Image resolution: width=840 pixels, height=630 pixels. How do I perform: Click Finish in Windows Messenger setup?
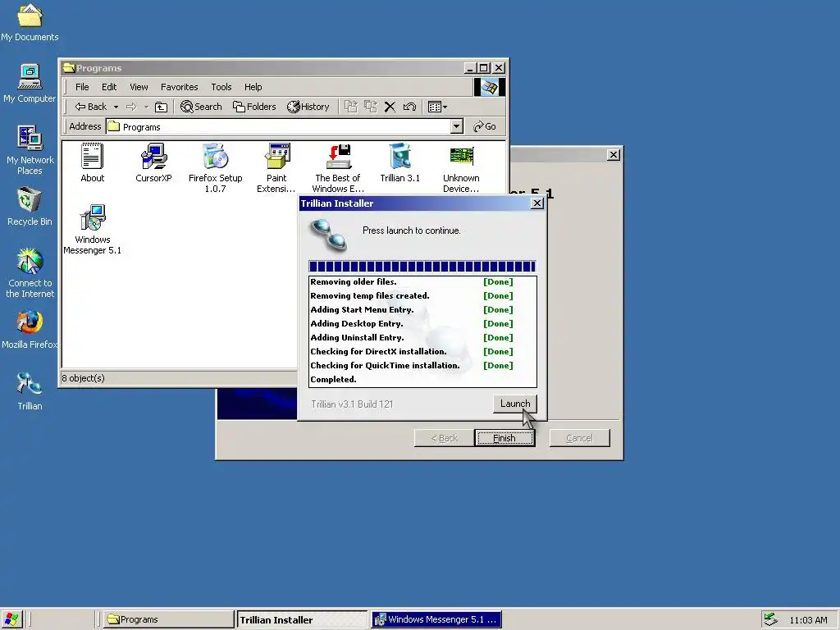(504, 438)
